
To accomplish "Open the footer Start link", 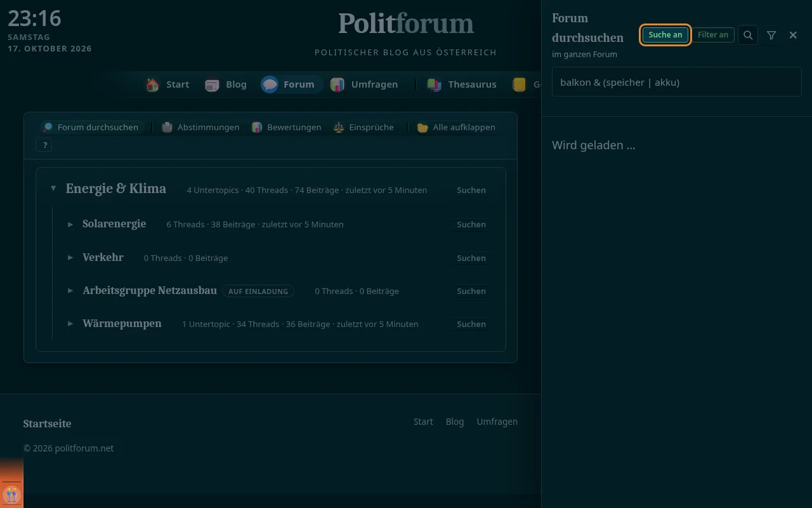I will [423, 422].
